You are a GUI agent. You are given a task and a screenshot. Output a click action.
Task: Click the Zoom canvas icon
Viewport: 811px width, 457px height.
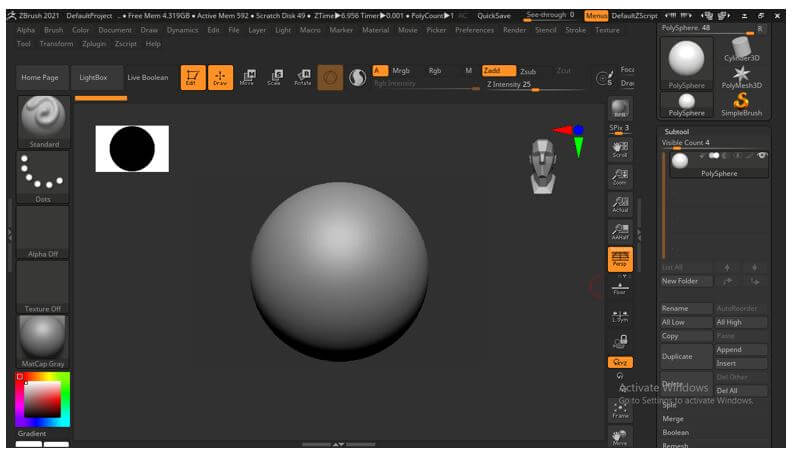point(620,177)
